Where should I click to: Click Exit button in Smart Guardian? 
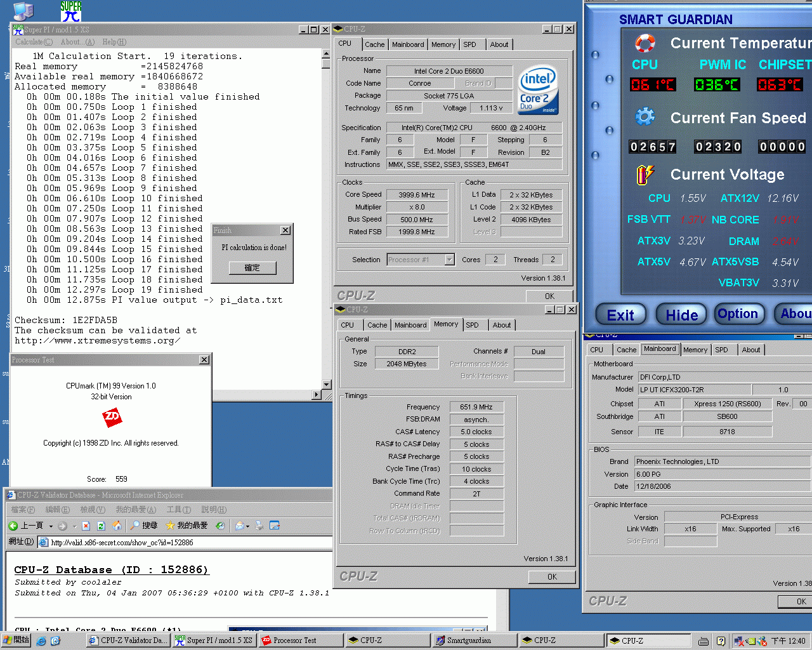coord(620,315)
